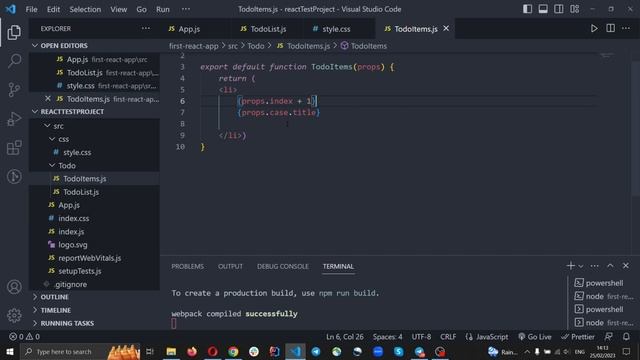Open the Manage gear in activity bar
Viewport: 640px width, 360px height.
14,315
